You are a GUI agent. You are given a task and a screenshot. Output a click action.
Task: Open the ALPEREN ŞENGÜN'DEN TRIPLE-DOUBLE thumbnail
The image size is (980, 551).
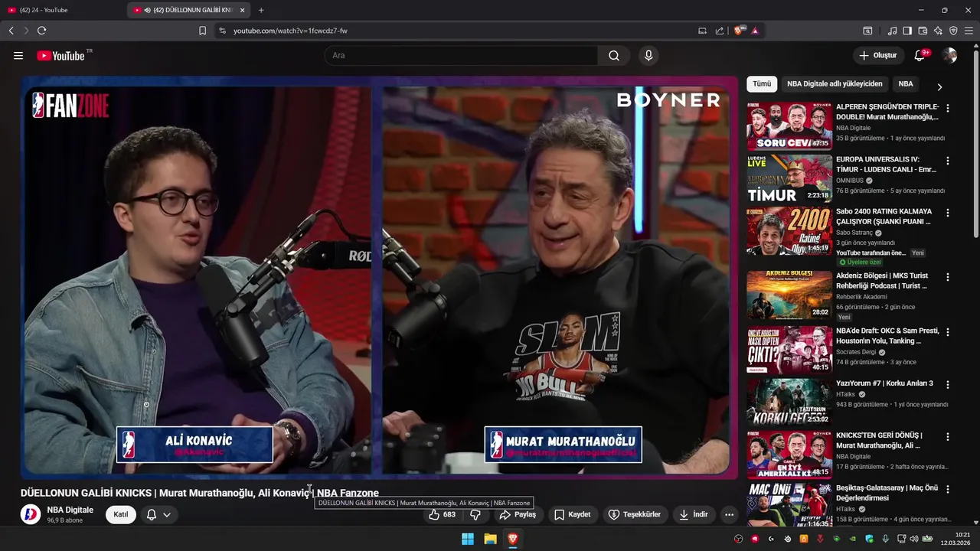(789, 126)
